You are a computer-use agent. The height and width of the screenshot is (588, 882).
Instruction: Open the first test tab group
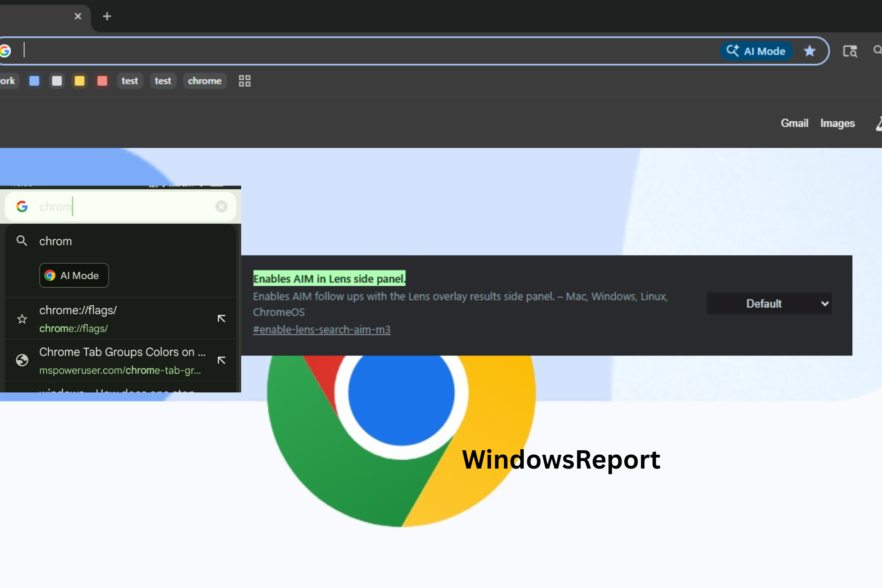pyautogui.click(x=130, y=81)
